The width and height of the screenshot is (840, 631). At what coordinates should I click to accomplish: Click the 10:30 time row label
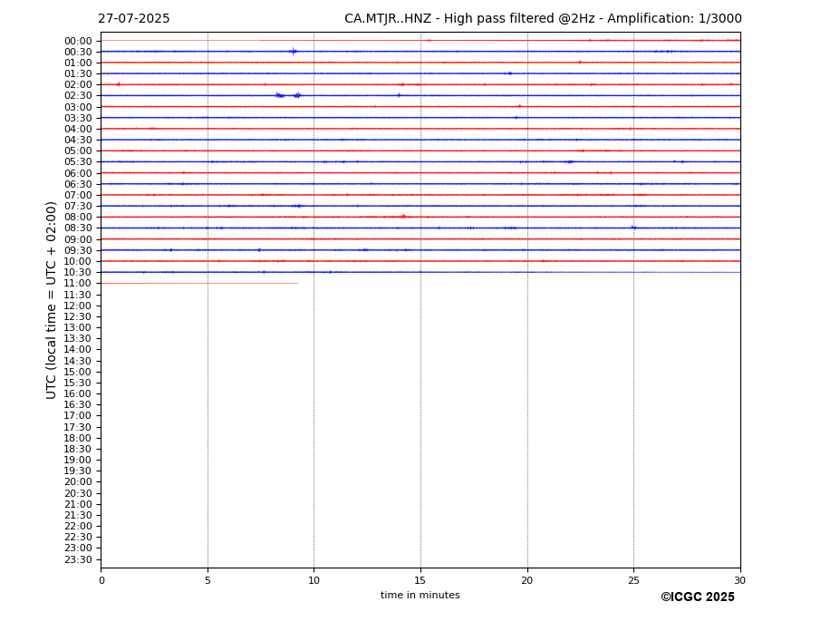(x=78, y=272)
